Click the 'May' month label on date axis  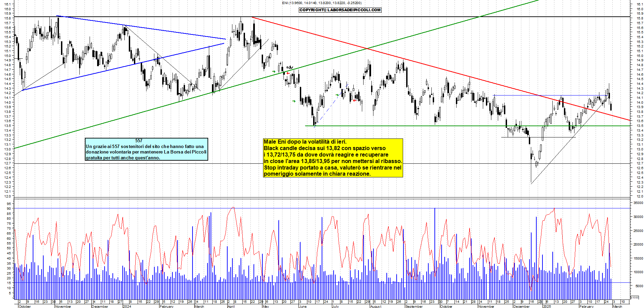tap(266, 306)
